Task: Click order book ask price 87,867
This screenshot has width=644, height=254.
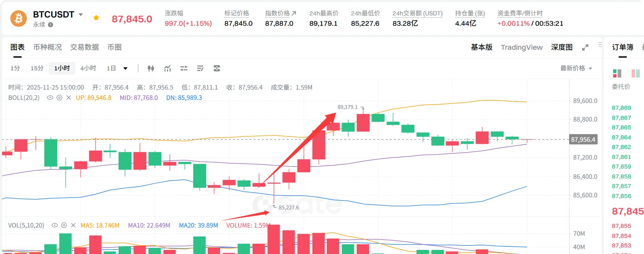Action: [x=621, y=118]
